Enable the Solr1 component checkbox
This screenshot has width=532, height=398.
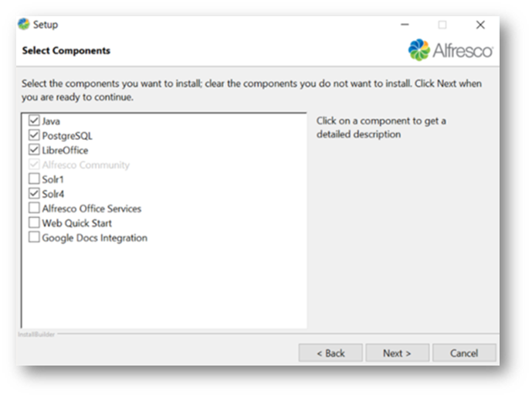(x=34, y=179)
